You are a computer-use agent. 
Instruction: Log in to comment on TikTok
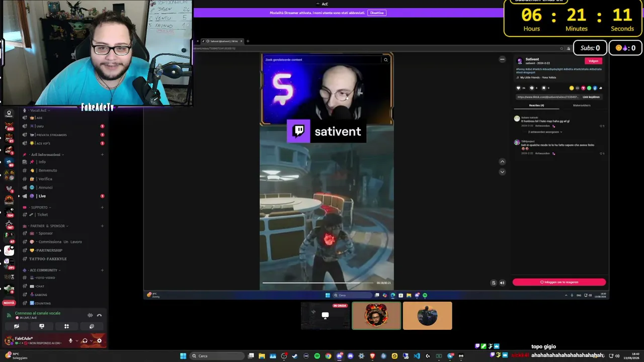559,282
